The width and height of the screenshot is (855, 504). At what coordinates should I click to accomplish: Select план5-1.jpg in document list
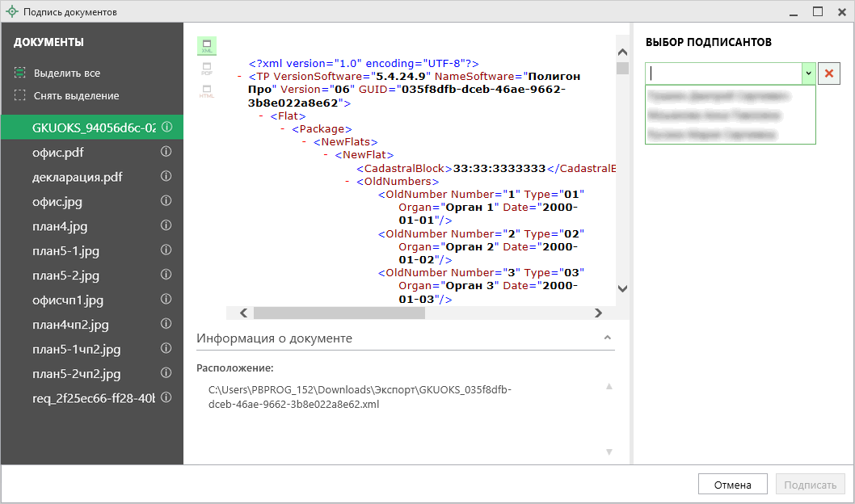coord(65,250)
